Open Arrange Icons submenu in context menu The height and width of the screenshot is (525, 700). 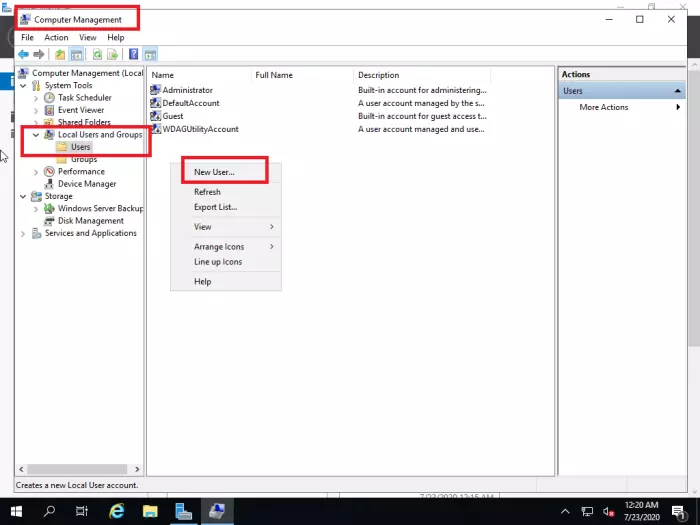coord(225,247)
